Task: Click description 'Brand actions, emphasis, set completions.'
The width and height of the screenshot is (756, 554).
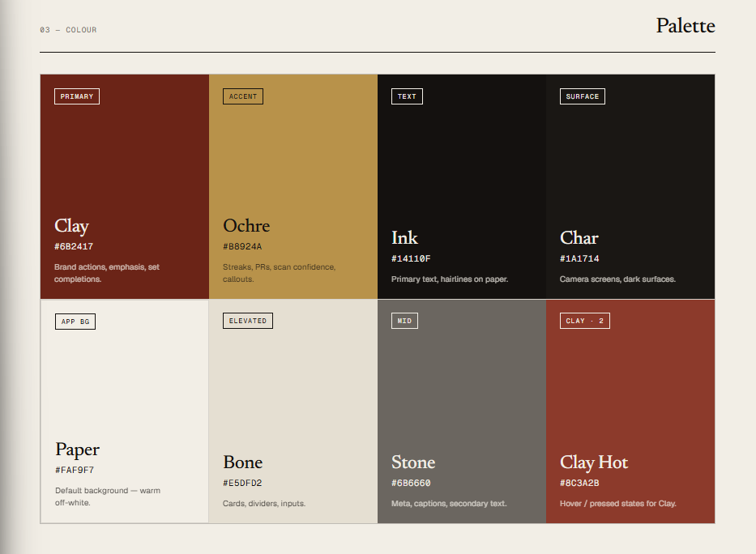Action: (x=107, y=273)
